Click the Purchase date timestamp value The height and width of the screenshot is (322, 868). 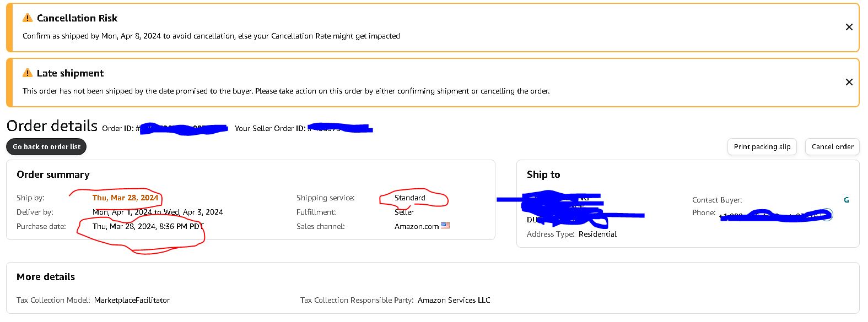tap(148, 226)
